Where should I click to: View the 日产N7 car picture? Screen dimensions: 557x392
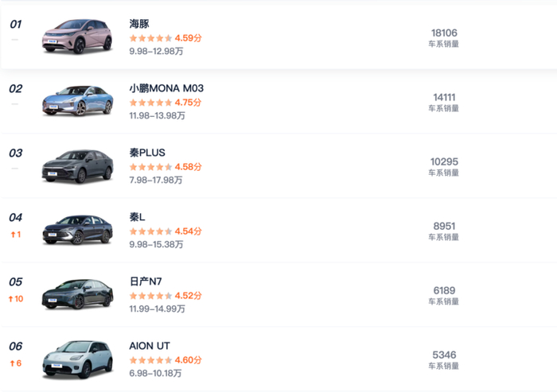[77, 294]
